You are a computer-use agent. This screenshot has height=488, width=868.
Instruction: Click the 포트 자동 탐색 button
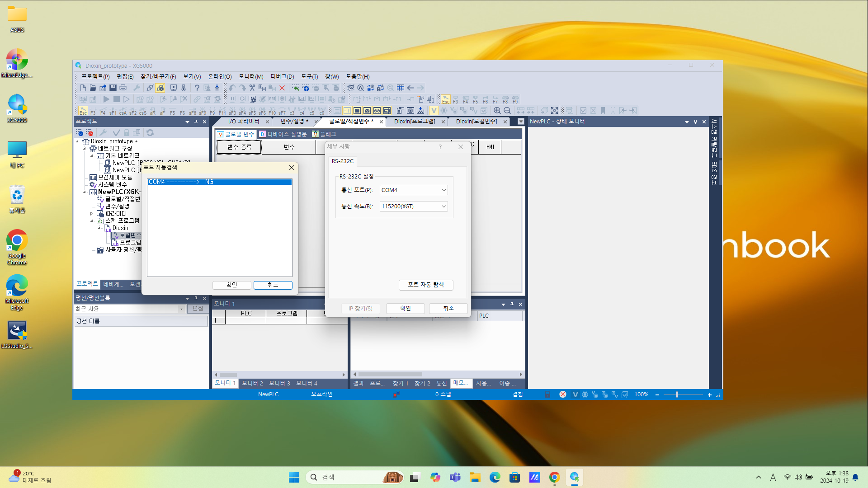[425, 285]
